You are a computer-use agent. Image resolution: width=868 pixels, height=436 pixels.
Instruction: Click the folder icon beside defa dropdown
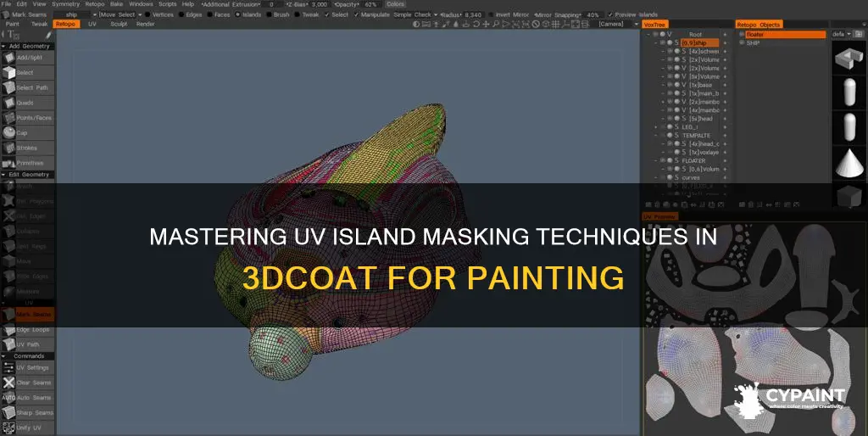point(858,34)
